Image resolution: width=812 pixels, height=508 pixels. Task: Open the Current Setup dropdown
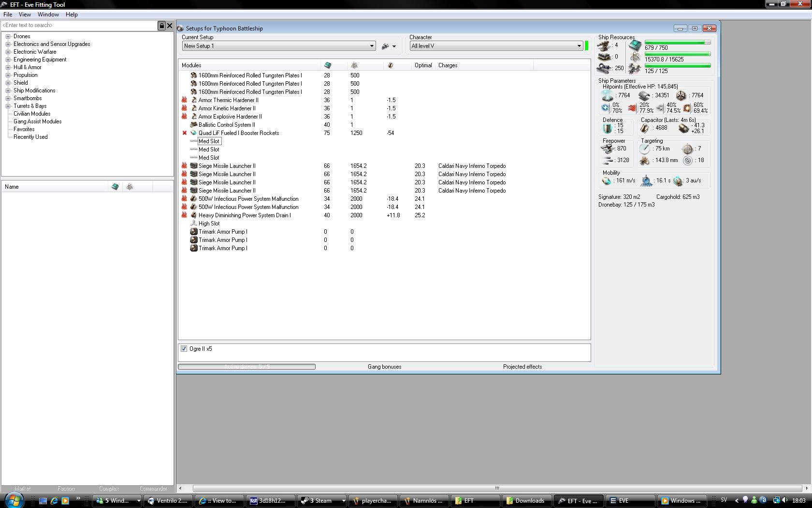[279, 46]
